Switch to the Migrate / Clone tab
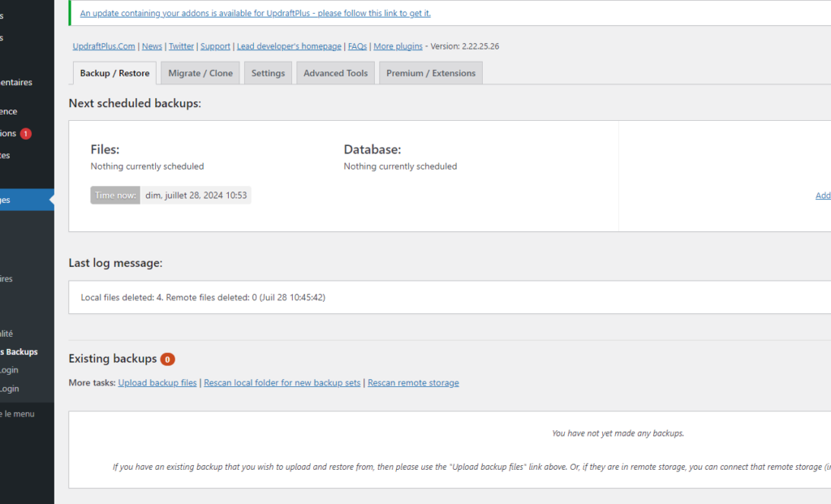This screenshot has height=504, width=831. coord(200,73)
